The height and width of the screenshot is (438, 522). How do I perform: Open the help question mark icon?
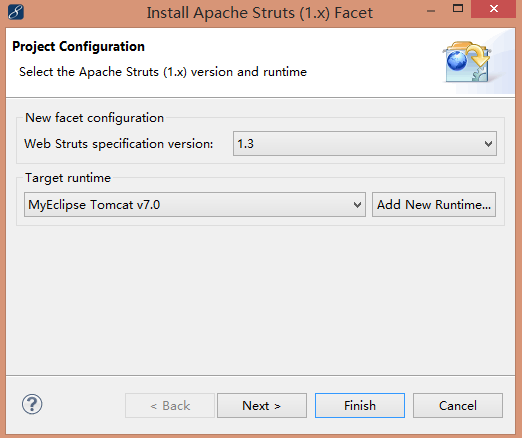[x=32, y=404]
